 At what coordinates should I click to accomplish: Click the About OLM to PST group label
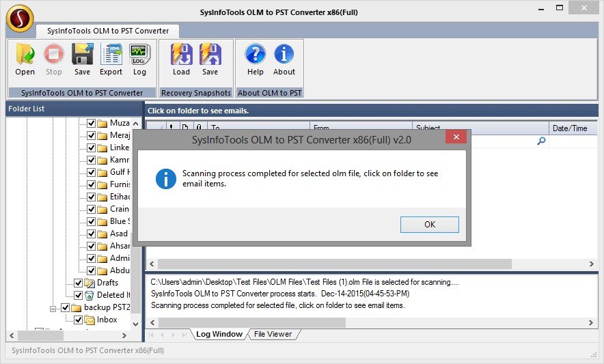point(270,93)
